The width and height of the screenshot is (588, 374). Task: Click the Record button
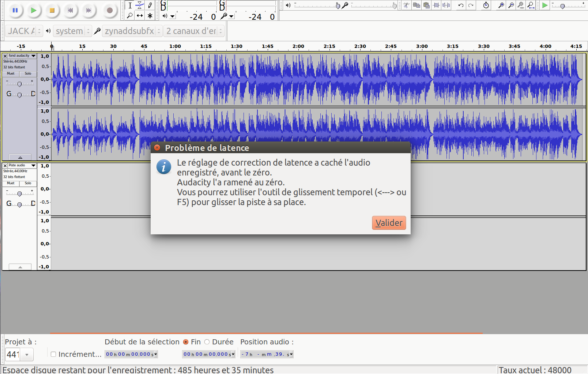point(109,10)
